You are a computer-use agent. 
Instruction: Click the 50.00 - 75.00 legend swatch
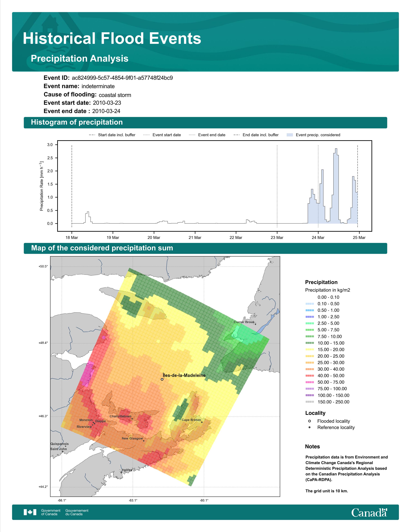click(x=309, y=382)
